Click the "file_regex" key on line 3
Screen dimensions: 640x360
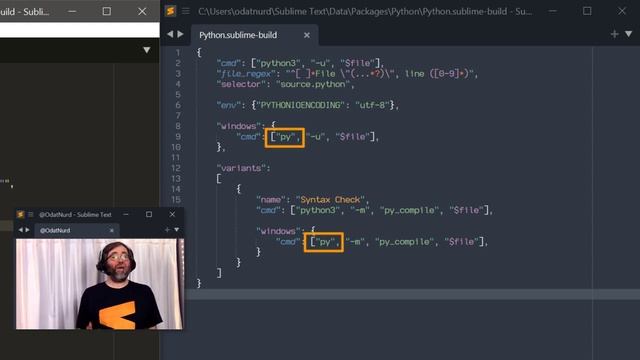pos(246,73)
